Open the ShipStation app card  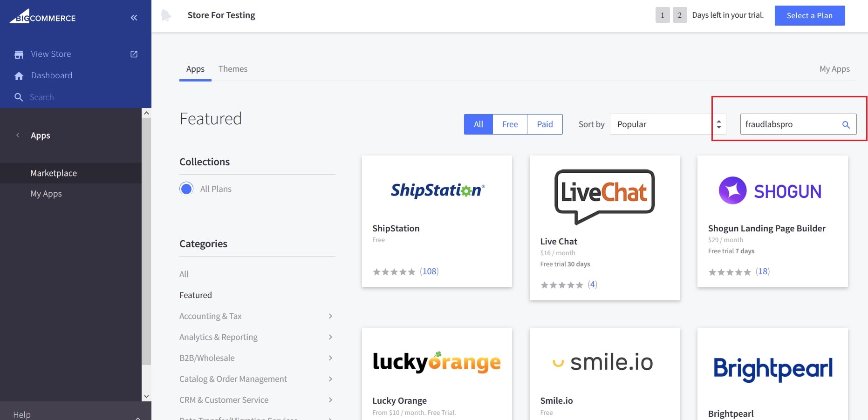coord(437,221)
